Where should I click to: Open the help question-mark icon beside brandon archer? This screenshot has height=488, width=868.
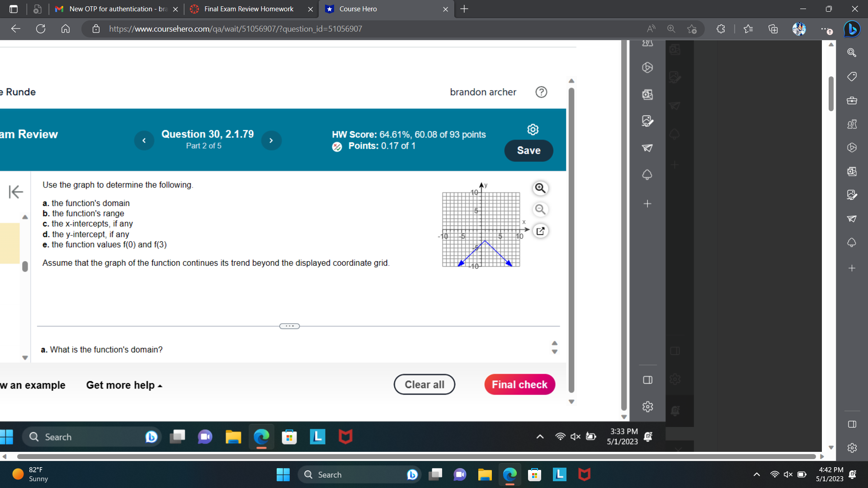click(x=541, y=92)
